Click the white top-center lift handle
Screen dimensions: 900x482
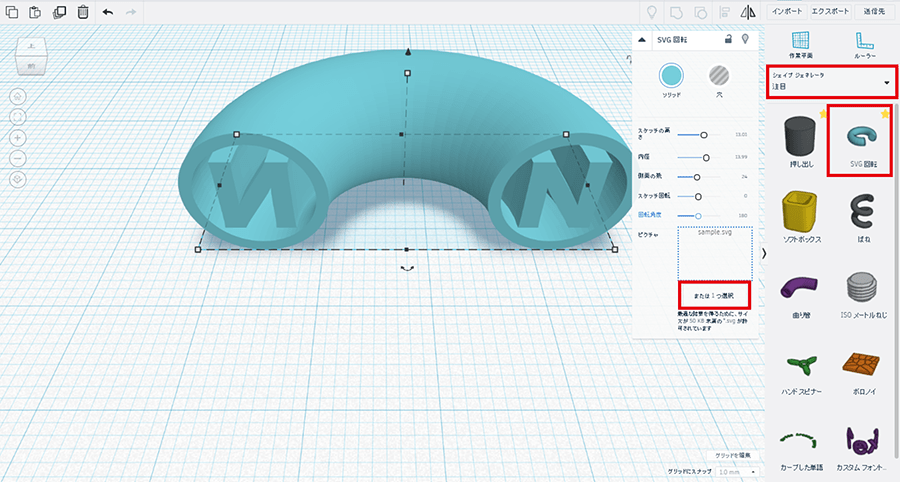(408, 73)
